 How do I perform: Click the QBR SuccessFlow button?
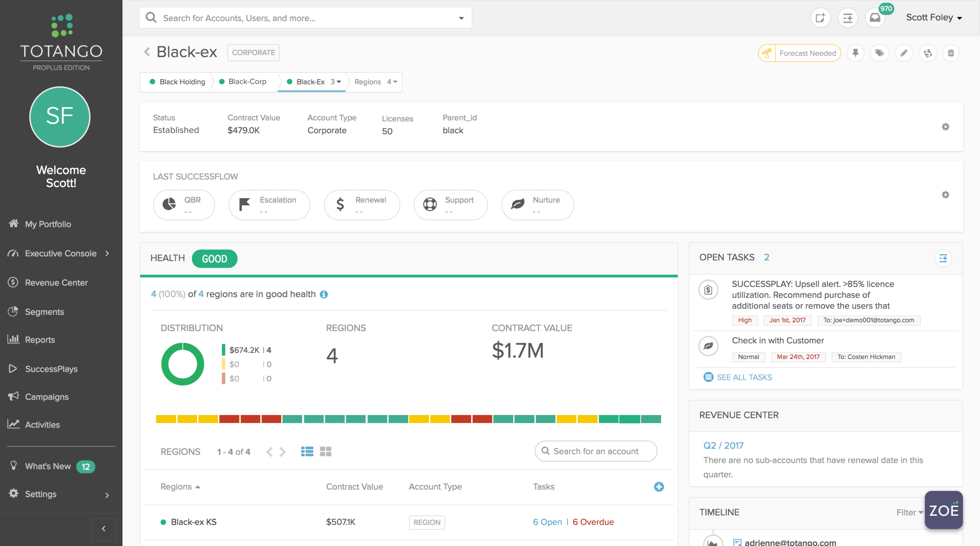point(184,205)
